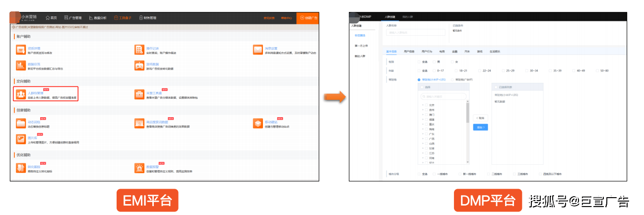
Task: Click the 数据预警 title link
Action: [x=152, y=166]
